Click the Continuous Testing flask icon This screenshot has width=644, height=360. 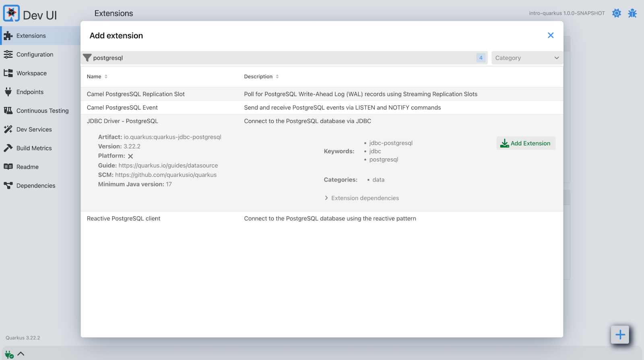pyautogui.click(x=8, y=111)
